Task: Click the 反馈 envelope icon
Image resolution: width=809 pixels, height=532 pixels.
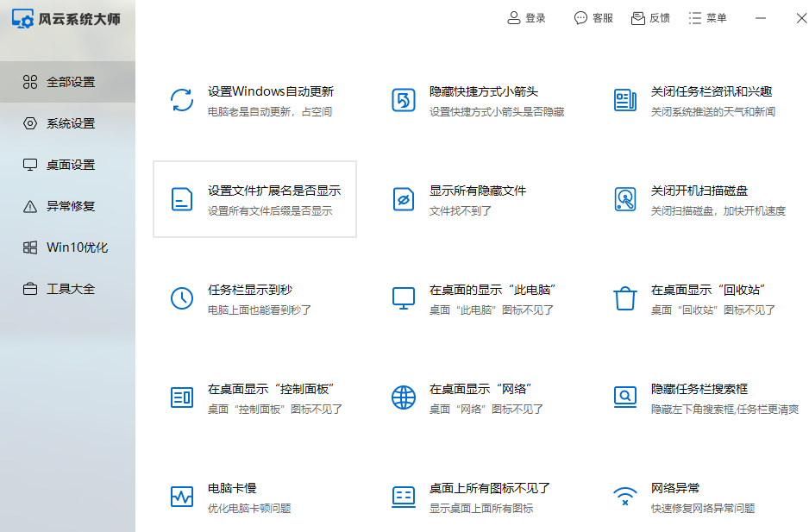Action: tap(637, 18)
